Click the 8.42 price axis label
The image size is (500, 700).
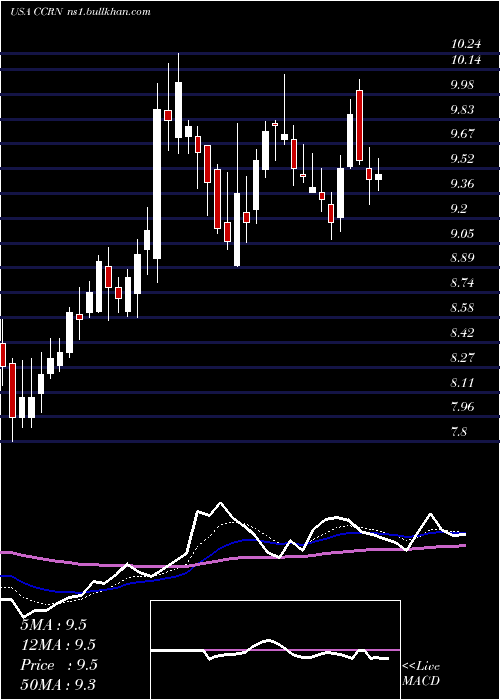[462, 333]
